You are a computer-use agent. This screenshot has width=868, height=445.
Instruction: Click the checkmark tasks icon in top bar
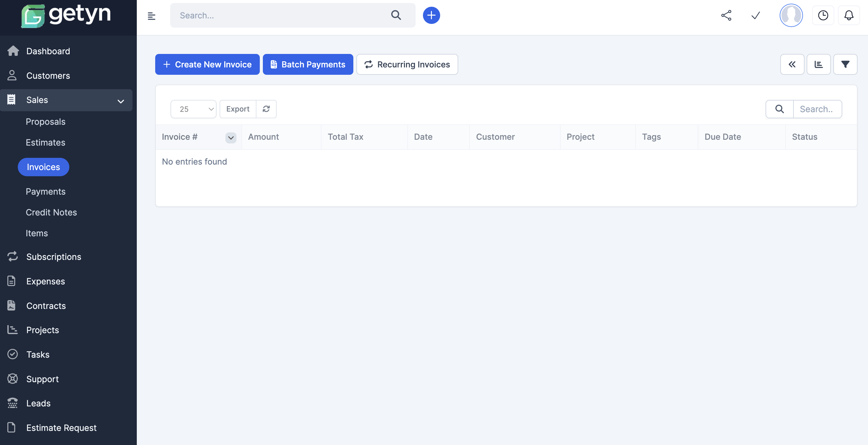pyautogui.click(x=755, y=15)
